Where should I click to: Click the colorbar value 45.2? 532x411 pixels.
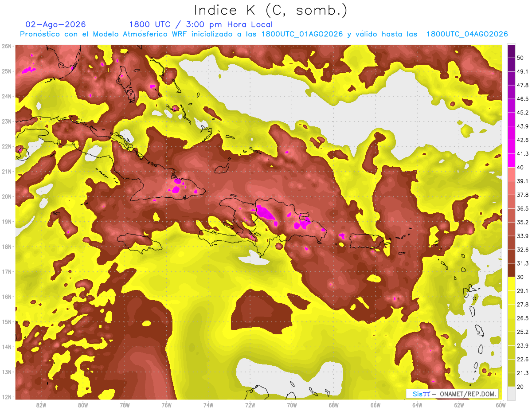tap(523, 113)
